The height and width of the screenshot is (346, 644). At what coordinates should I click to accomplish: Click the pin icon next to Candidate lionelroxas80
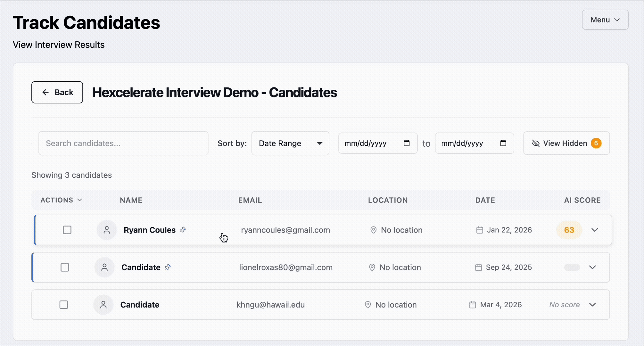[168, 267]
